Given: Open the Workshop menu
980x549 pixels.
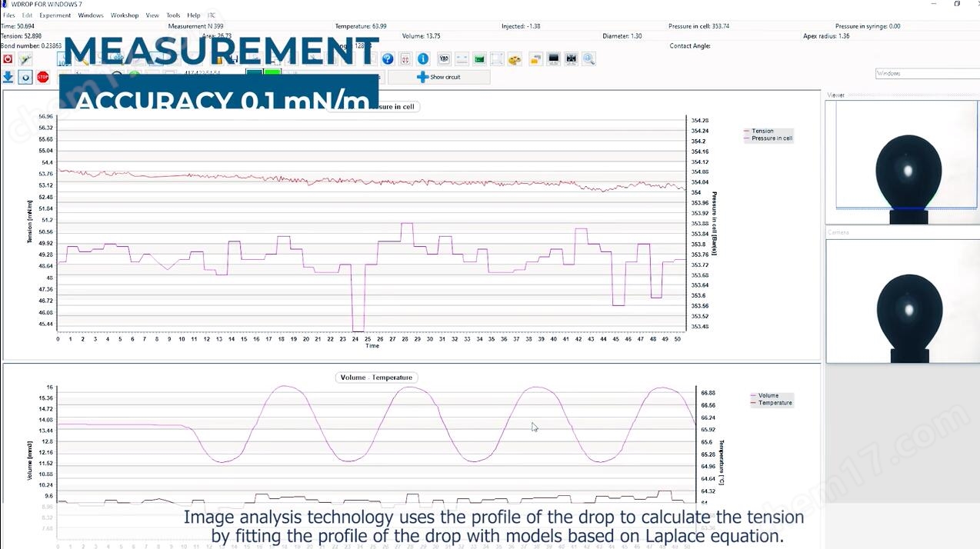Looking at the screenshot, I should [x=125, y=15].
